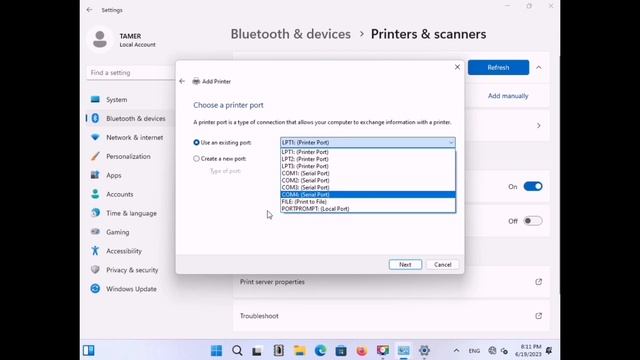Open Task View on taskbar

point(257,350)
